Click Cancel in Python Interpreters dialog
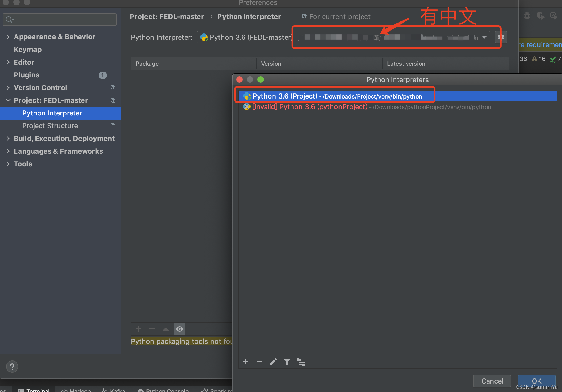Image resolution: width=562 pixels, height=392 pixels. (492, 381)
